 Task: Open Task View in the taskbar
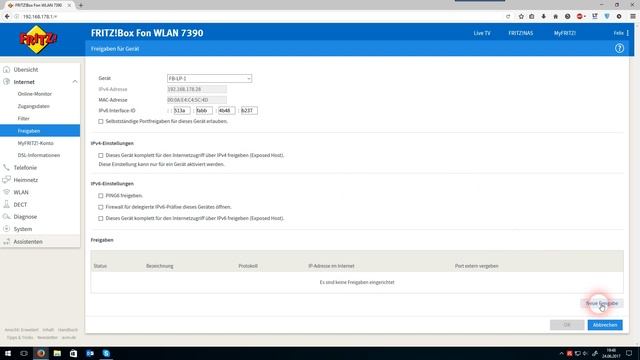(x=24, y=353)
